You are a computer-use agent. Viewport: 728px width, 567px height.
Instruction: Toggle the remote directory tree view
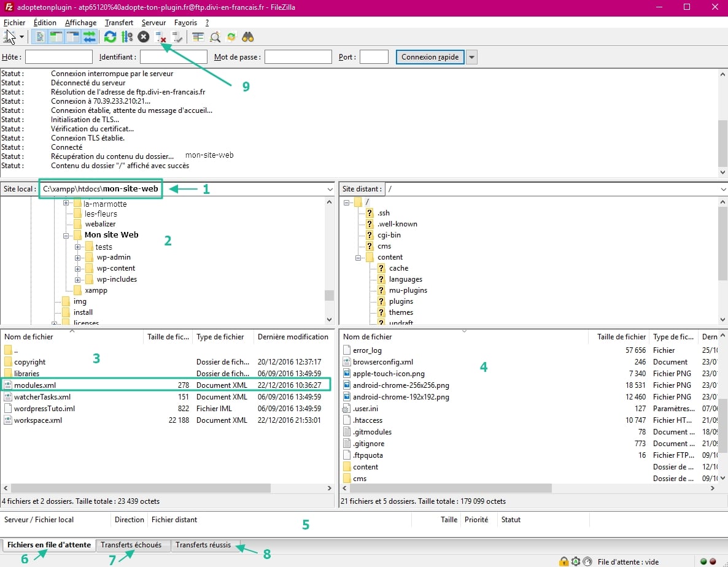pyautogui.click(x=72, y=37)
